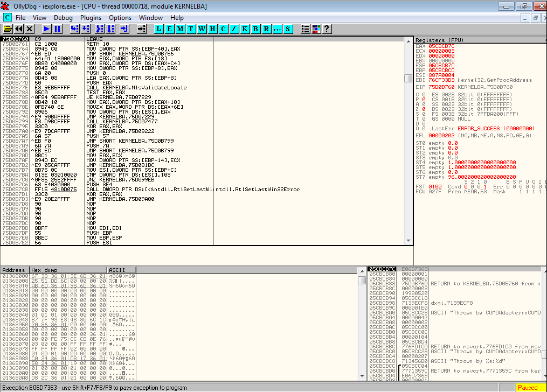The height and width of the screenshot is (392, 547).
Task: Click the Address column header in dump
Action: [x=15, y=270]
